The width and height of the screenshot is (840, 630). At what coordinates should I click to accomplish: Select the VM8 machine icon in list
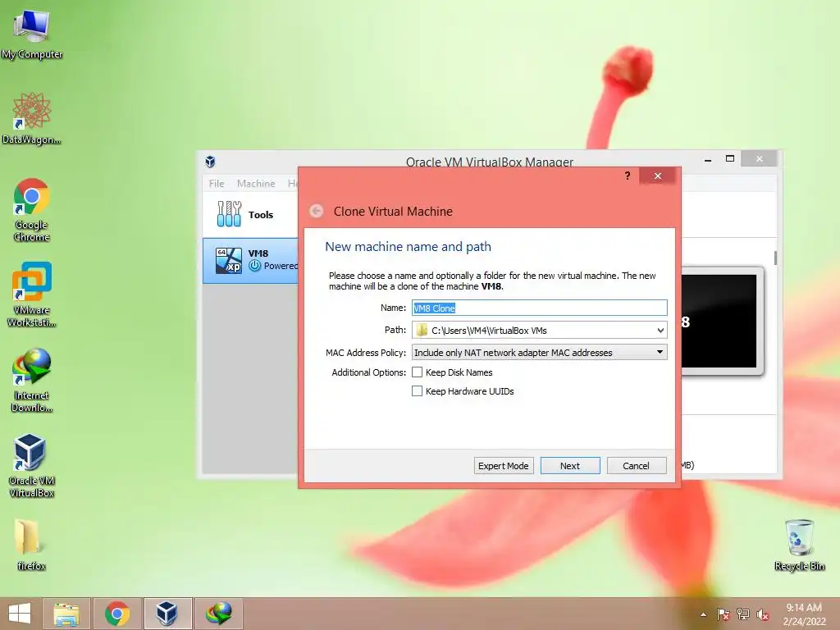pyautogui.click(x=229, y=260)
